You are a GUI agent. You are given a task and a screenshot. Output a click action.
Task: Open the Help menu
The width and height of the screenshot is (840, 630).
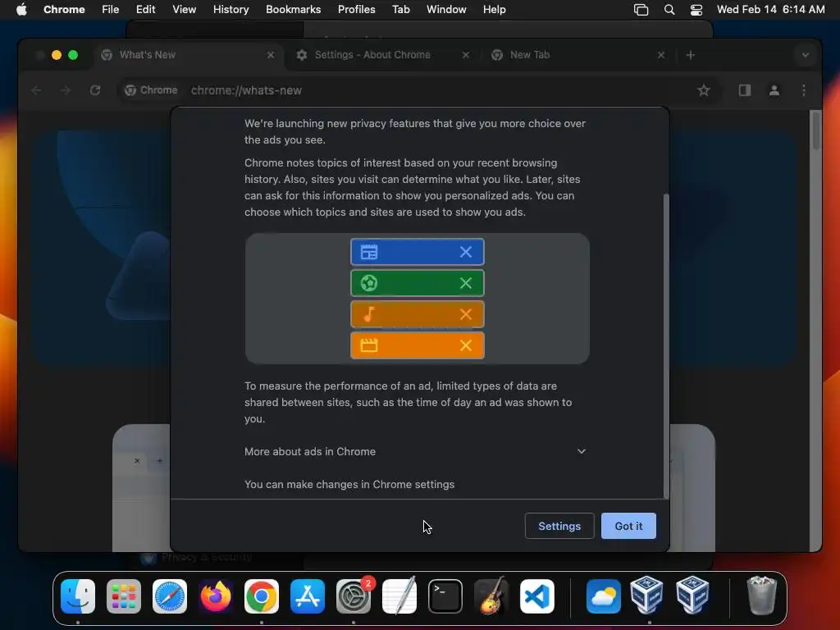[x=494, y=10]
